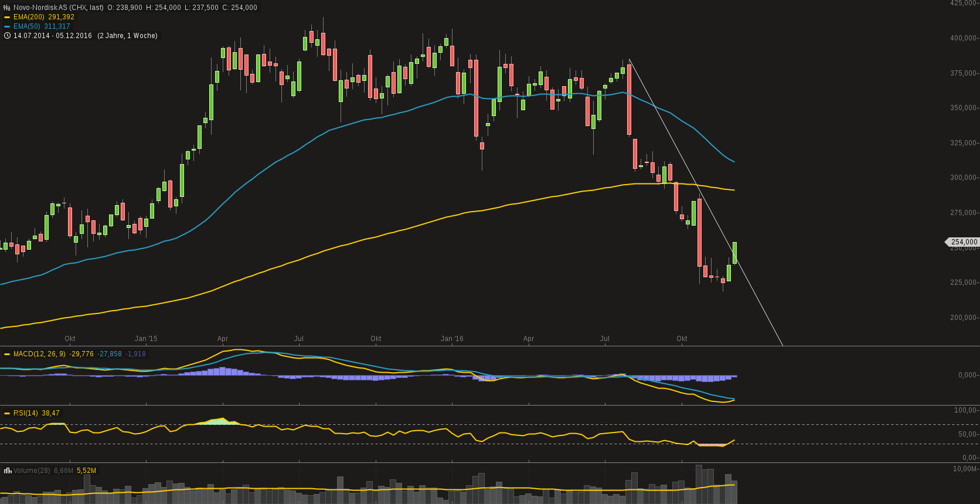The width and height of the screenshot is (980, 504).
Task: Click the clock icon next to date range
Action: pos(7,36)
